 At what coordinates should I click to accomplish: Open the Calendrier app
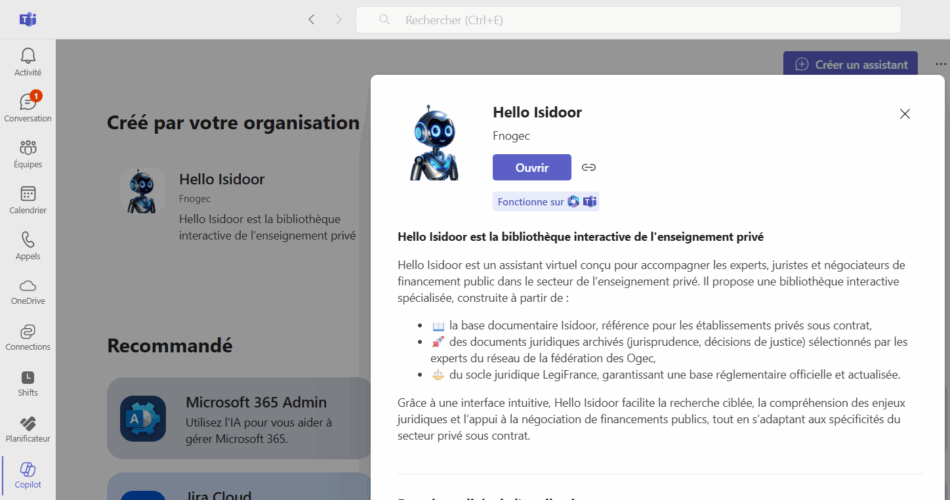pos(28,199)
